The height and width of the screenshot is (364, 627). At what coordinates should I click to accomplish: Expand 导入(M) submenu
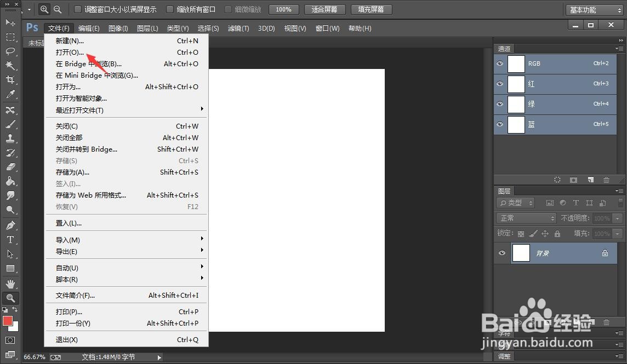[127, 240]
